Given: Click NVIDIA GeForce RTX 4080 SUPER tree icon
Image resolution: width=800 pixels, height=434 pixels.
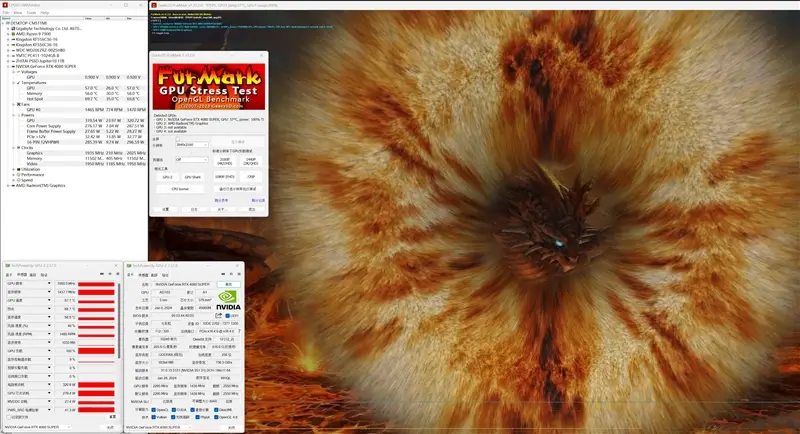Looking at the screenshot, I should click(13, 66).
